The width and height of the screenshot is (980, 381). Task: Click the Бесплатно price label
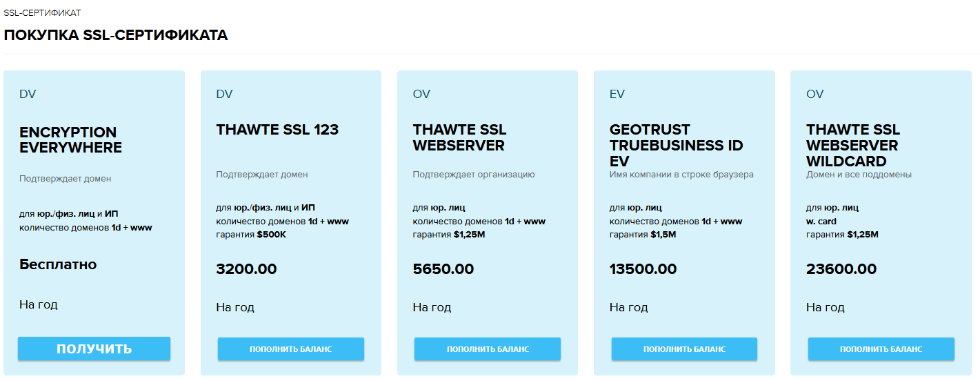(x=58, y=264)
